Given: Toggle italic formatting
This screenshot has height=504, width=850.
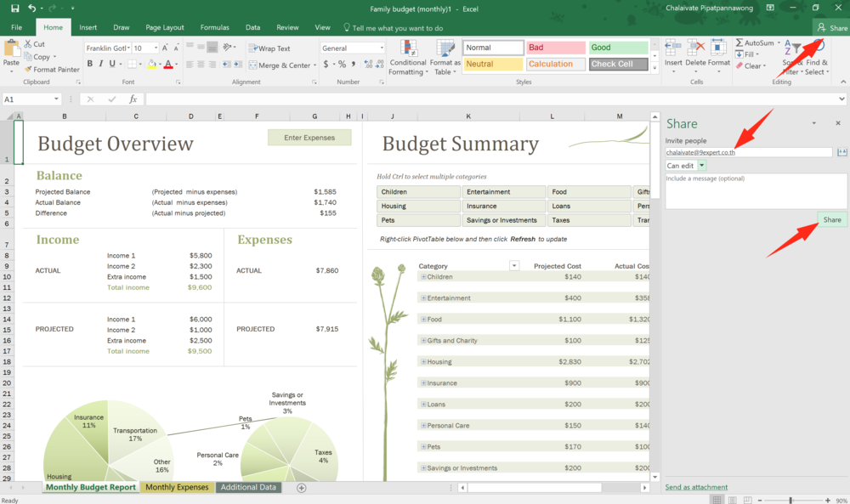Looking at the screenshot, I should click(100, 65).
